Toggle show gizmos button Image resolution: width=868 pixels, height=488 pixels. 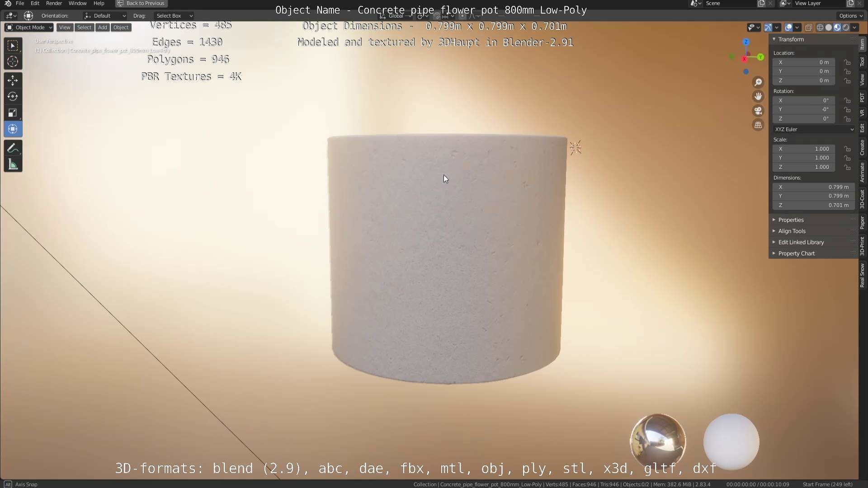pyautogui.click(x=768, y=28)
